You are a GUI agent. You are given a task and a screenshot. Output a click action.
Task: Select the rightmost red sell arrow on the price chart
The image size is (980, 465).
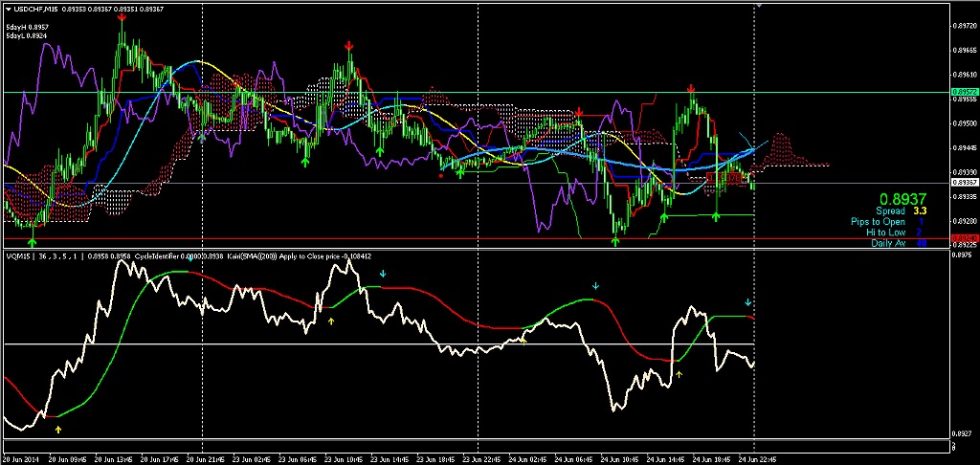coord(690,89)
